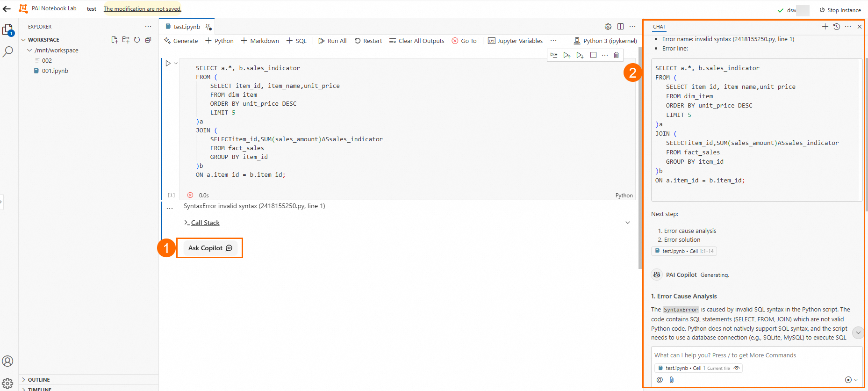This screenshot has width=868, height=391.
Task: Select Python 3 (ipykernel) kernel picker
Action: (x=605, y=41)
